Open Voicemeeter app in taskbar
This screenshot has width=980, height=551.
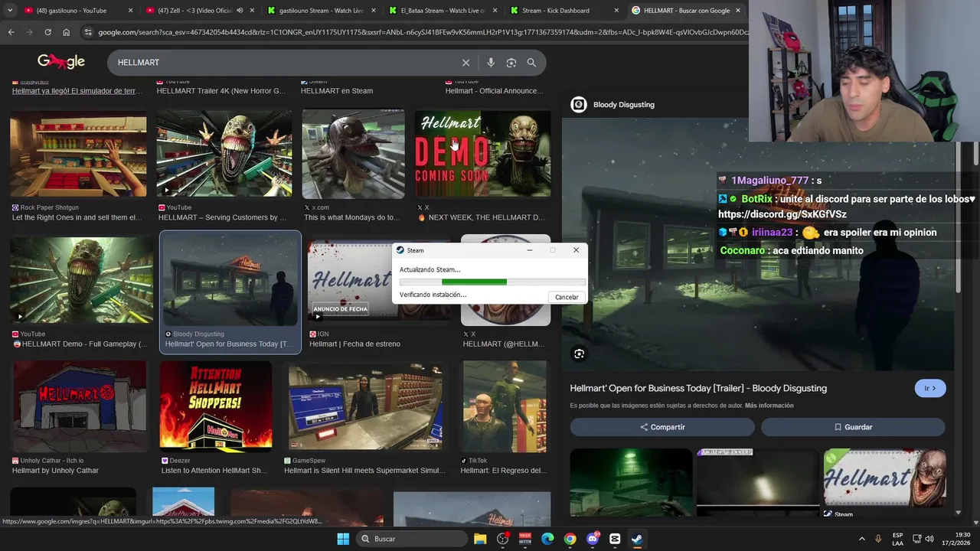point(525,539)
